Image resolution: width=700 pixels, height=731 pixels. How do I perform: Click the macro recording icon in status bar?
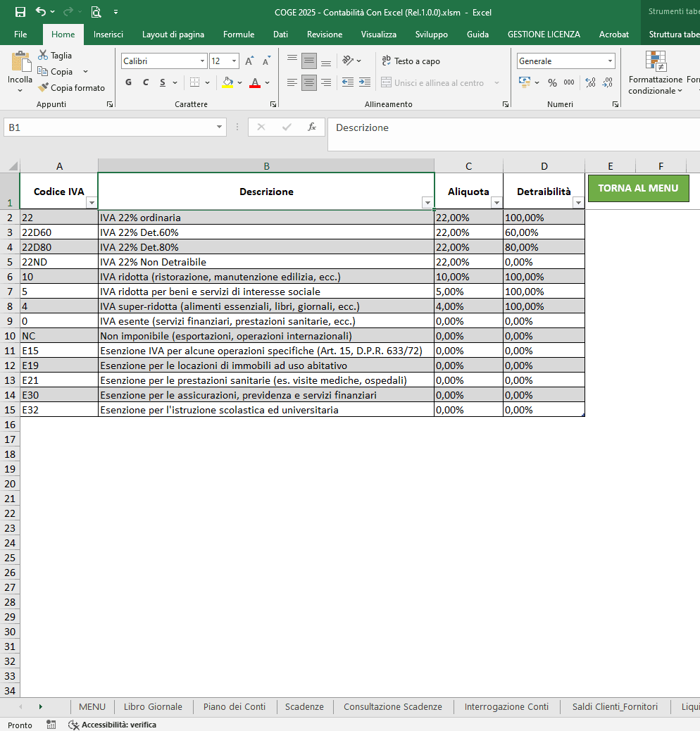(x=51, y=725)
